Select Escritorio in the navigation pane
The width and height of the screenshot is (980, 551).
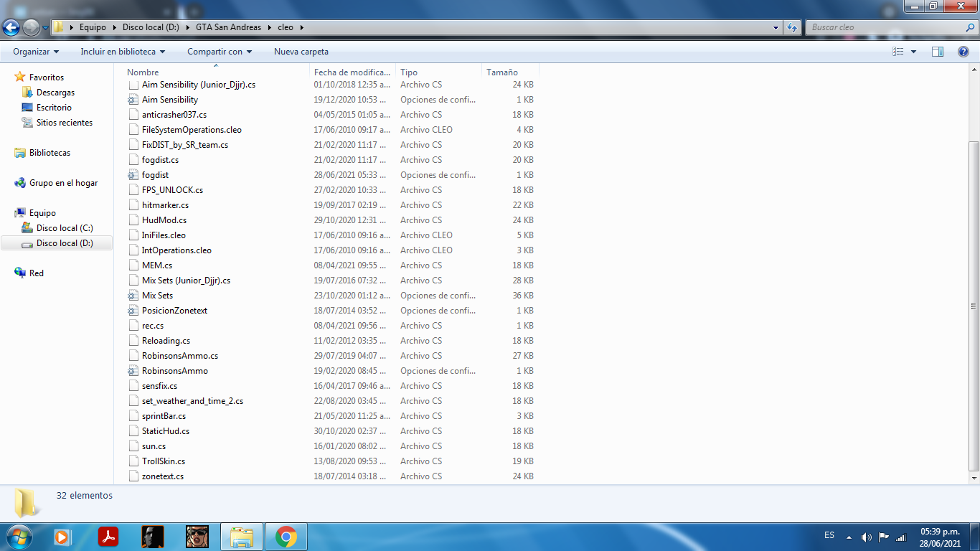pos(55,108)
